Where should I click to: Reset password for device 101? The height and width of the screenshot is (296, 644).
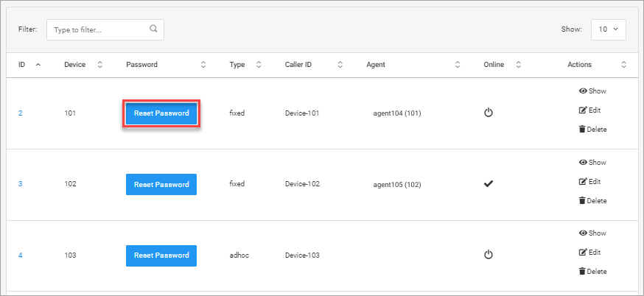[161, 113]
